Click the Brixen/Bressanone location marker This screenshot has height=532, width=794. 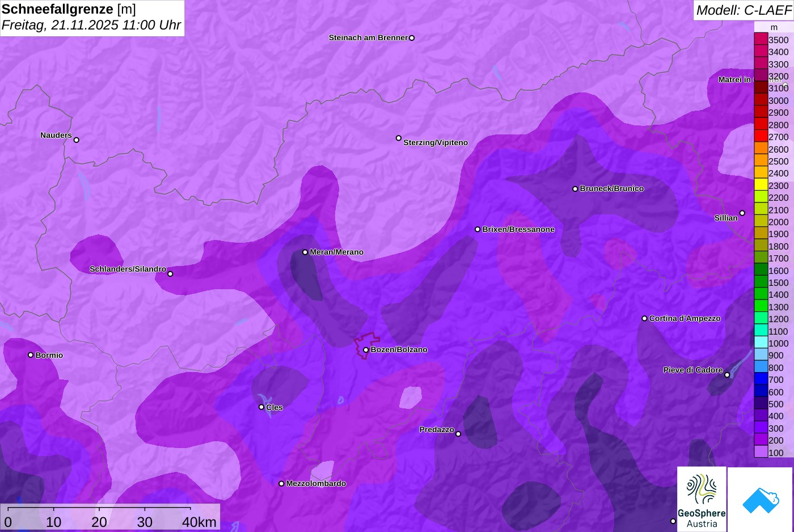(x=478, y=230)
